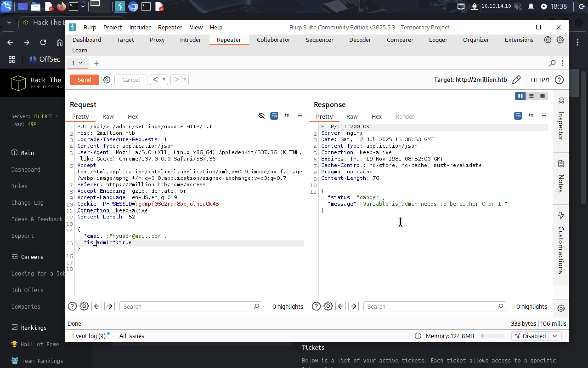Go to previous request in history
Viewport: 588px width, 368px height.
[x=156, y=80]
